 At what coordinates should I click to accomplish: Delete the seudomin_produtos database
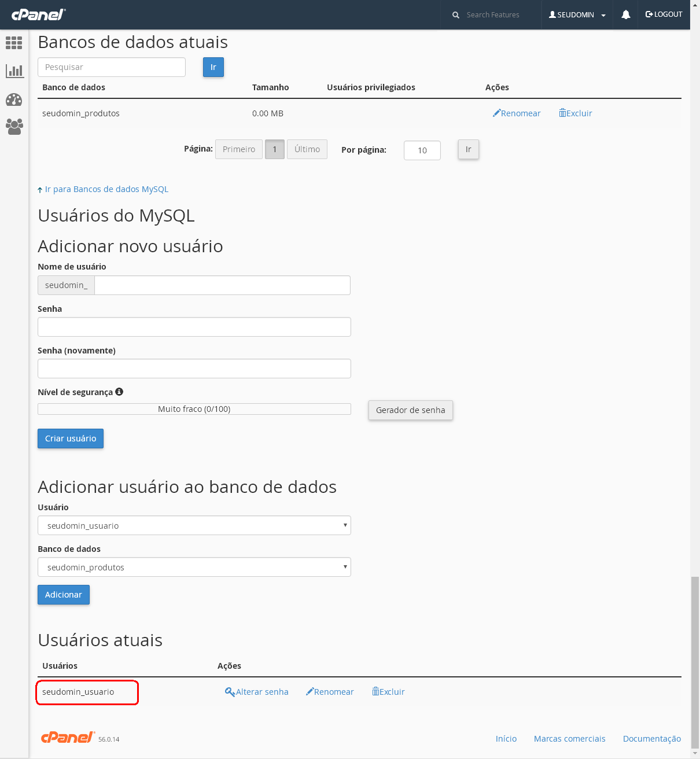tap(576, 113)
